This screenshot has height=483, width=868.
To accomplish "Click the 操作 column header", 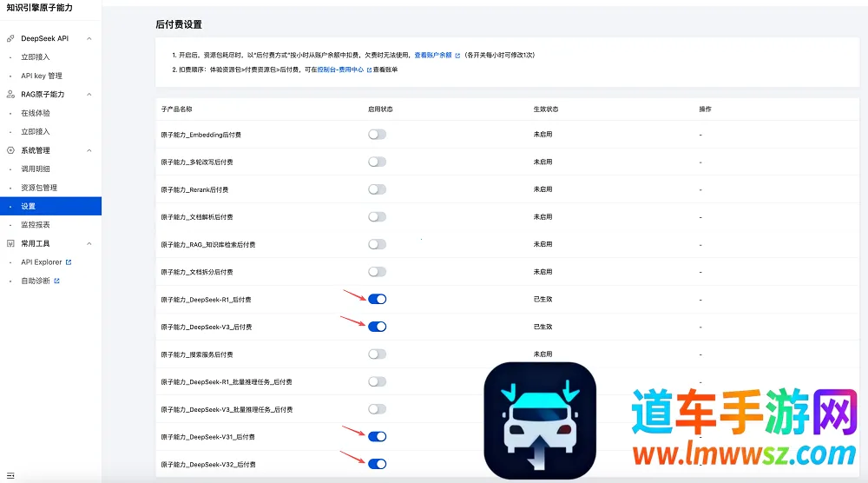I will click(705, 109).
